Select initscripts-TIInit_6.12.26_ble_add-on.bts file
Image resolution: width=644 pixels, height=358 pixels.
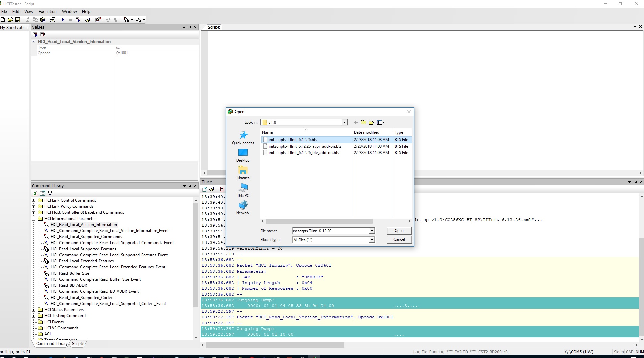(x=304, y=153)
